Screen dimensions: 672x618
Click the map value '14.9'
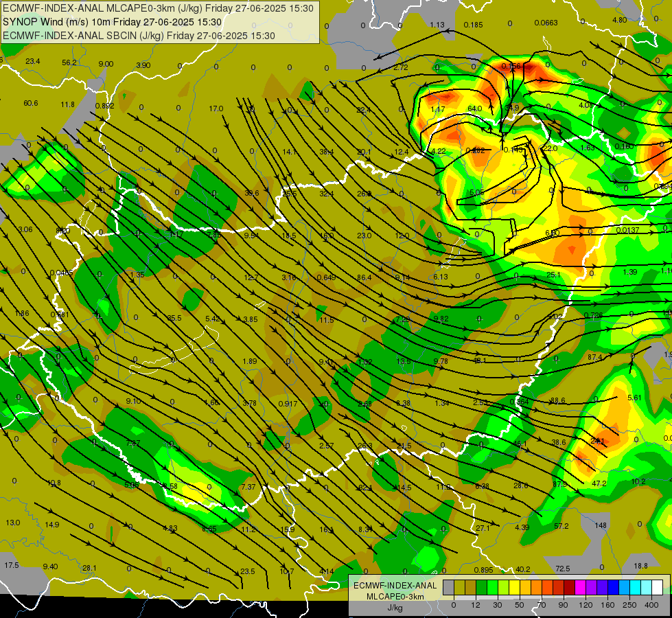click(52, 525)
